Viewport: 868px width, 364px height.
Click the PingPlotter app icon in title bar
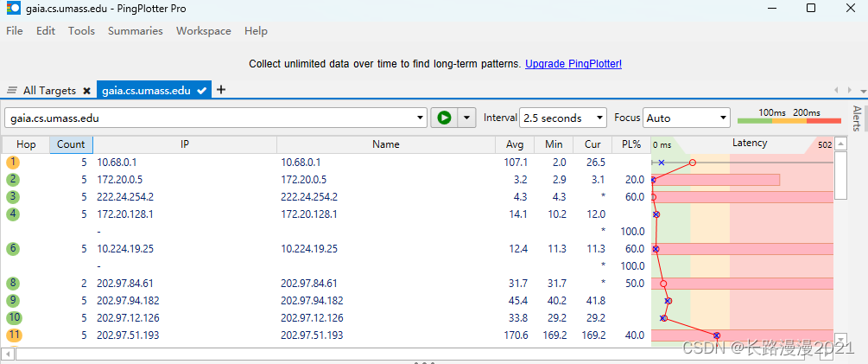pyautogui.click(x=13, y=9)
